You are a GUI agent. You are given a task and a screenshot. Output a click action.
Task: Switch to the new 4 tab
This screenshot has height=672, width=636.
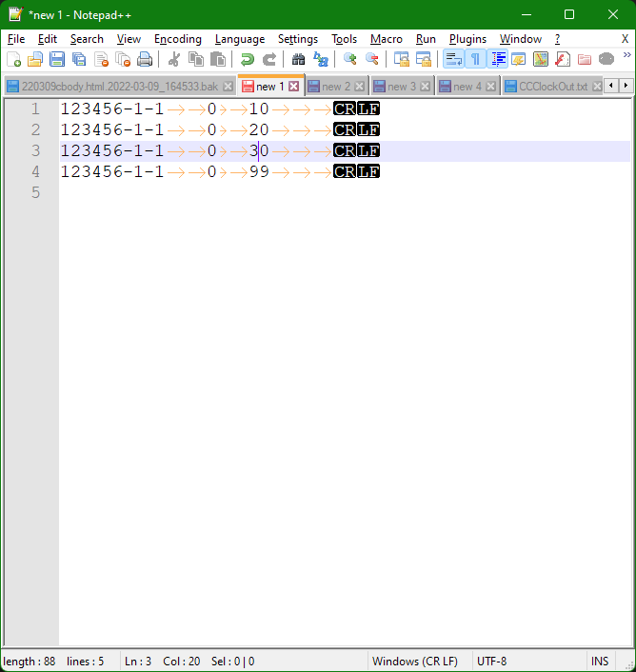467,87
